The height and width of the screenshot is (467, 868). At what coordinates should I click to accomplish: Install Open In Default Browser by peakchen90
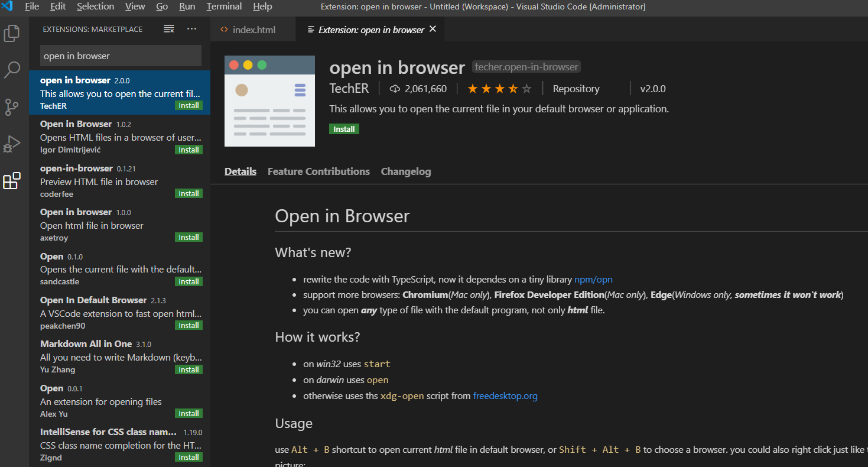click(x=188, y=325)
